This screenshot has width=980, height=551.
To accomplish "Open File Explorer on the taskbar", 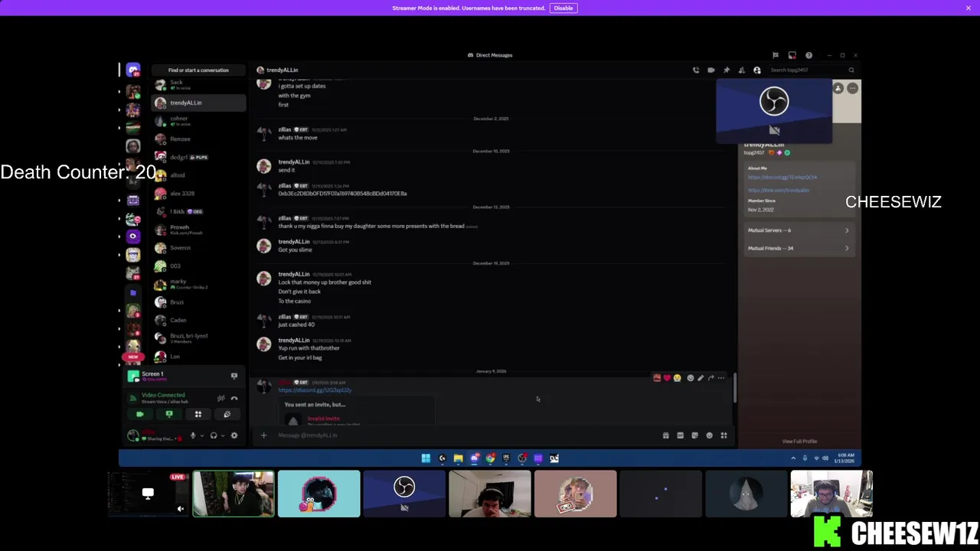I will click(x=458, y=458).
